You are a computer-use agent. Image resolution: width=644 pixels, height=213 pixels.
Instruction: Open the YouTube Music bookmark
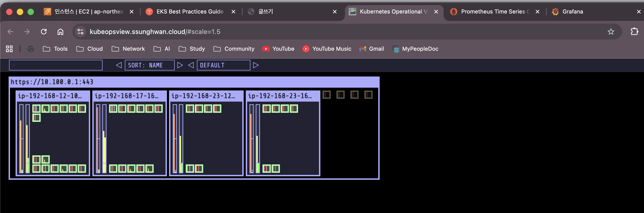coord(327,49)
